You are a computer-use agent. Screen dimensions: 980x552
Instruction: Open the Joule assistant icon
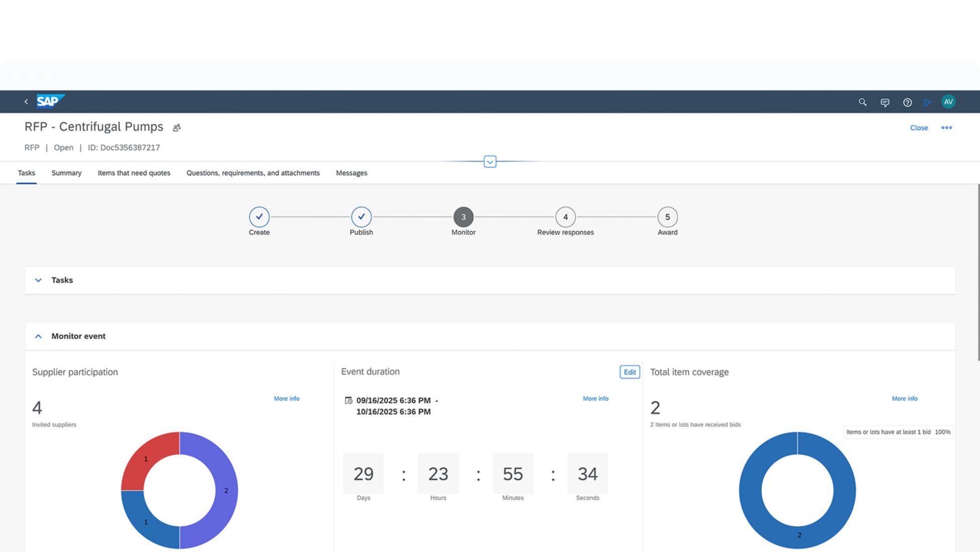[926, 102]
